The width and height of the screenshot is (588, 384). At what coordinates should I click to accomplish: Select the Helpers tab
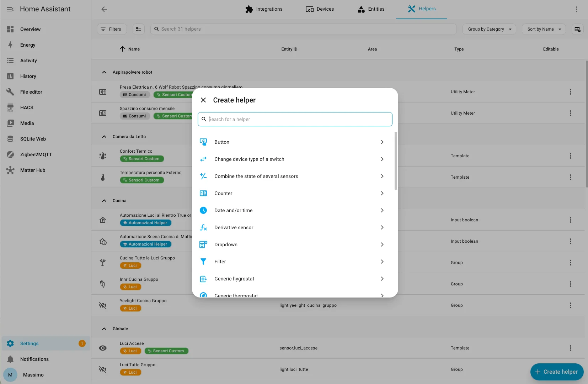click(422, 9)
